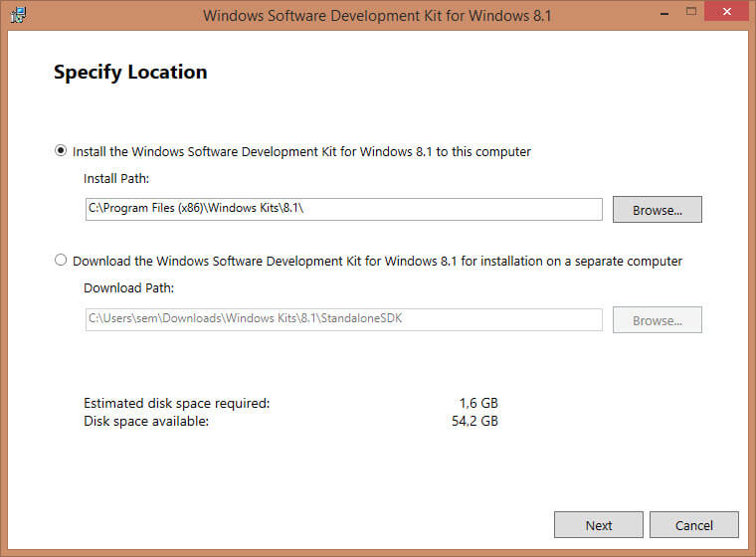756x557 pixels.
Task: Click 'Estimated disk space required:' text
Action: [x=176, y=403]
